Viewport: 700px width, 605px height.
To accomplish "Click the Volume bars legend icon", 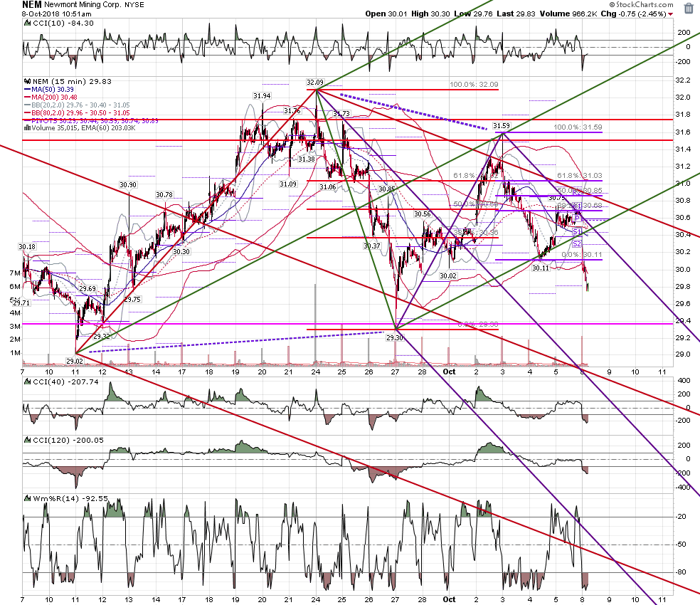I will [27, 128].
